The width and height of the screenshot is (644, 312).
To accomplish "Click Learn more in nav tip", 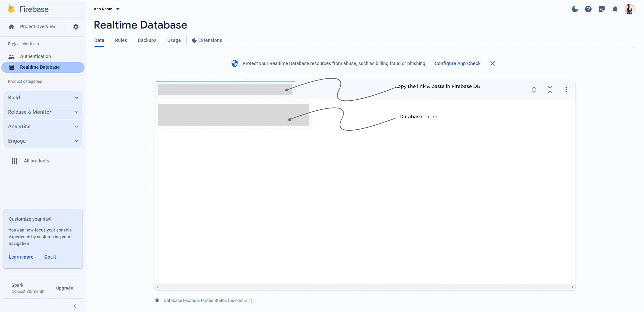I will click(21, 257).
